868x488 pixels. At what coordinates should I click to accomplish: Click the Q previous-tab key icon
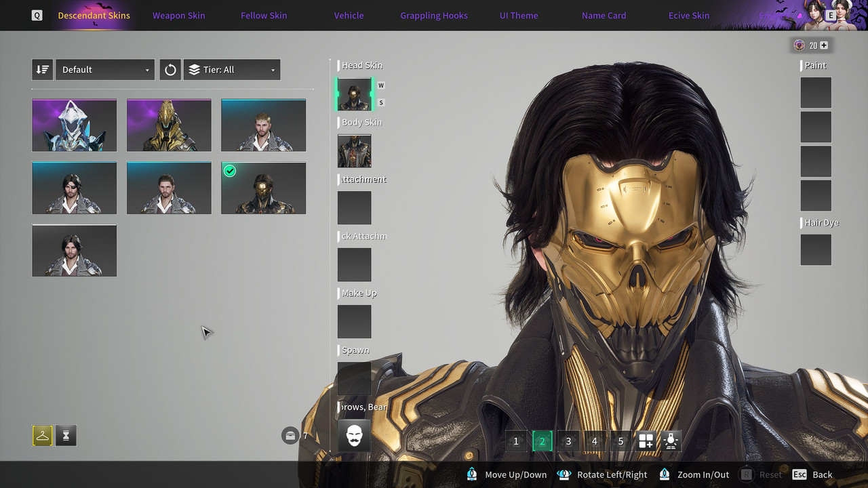37,15
